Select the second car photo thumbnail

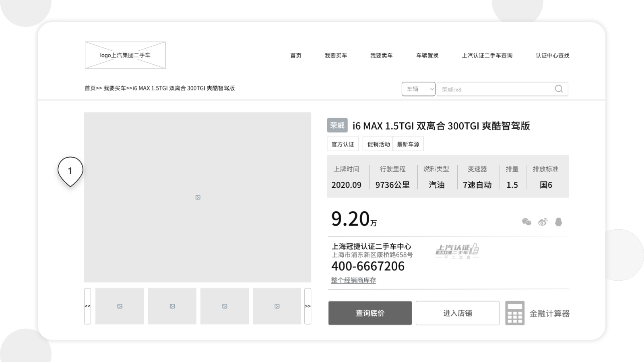coord(172,306)
